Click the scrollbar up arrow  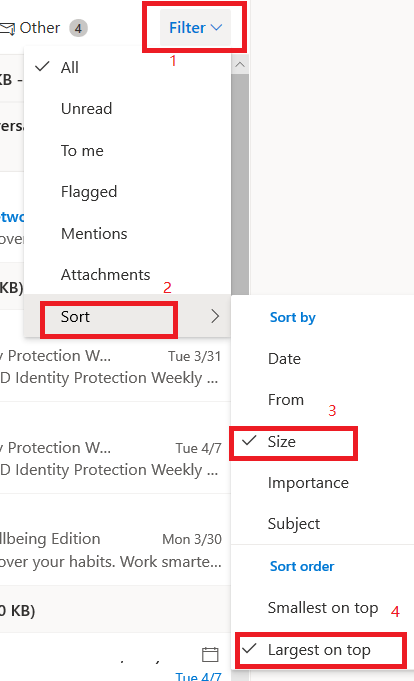pyautogui.click(x=240, y=65)
